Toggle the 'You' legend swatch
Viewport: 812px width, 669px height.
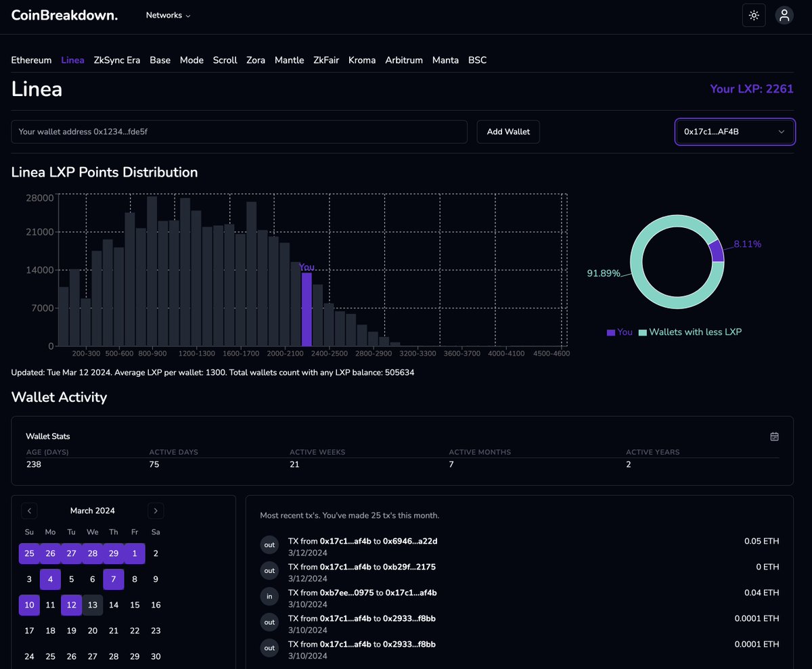pos(611,332)
